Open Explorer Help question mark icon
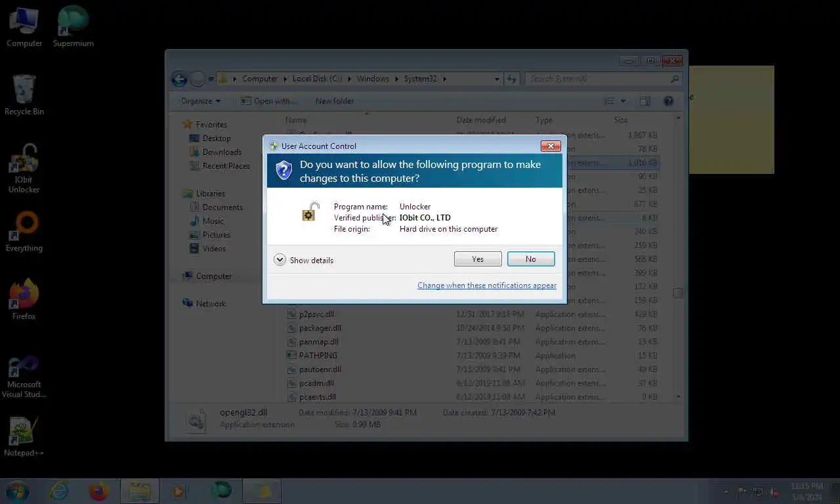This screenshot has height=504, width=840. point(668,101)
